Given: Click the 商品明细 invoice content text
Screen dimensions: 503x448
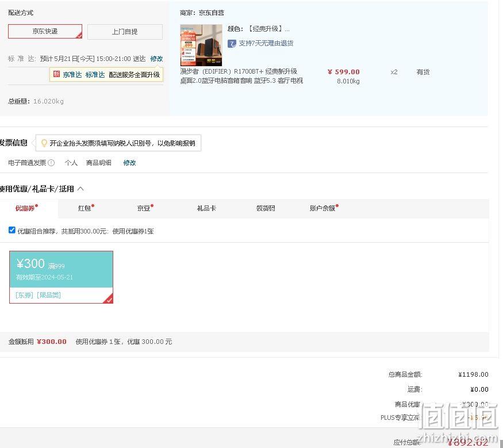Looking at the screenshot, I should (x=99, y=163).
